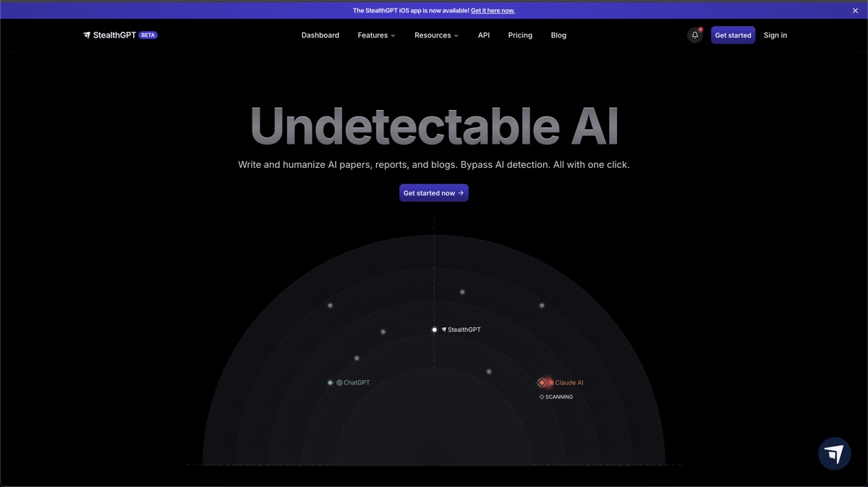Screen dimensions: 868x487
Task: Click the SCANNING status label
Action: tap(556, 397)
